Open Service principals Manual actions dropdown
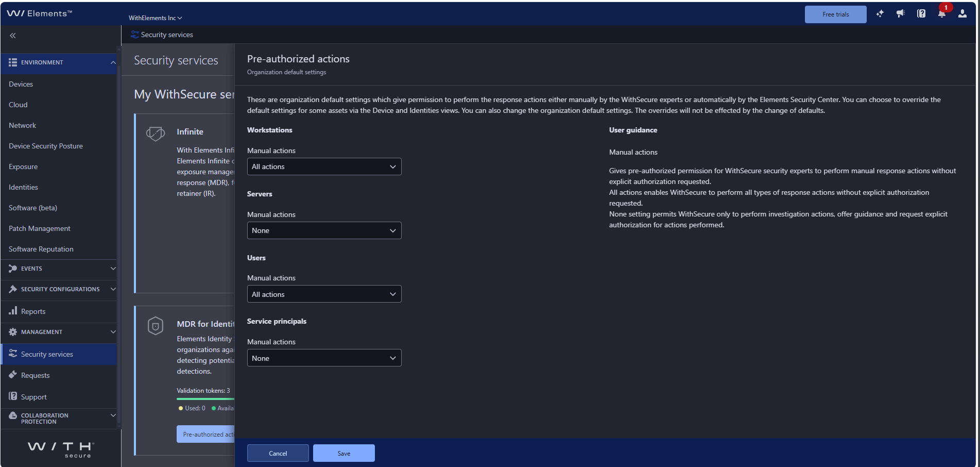Viewport: 980px width, 467px height. click(324, 358)
